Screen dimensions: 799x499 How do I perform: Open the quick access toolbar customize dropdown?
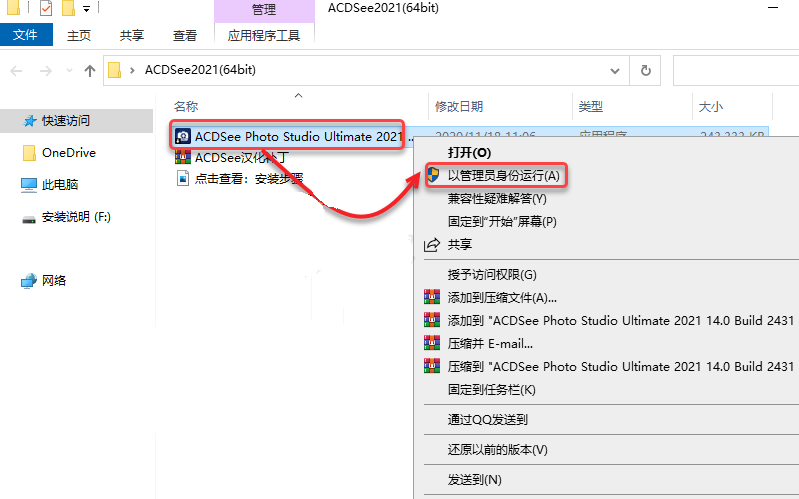click(86, 9)
